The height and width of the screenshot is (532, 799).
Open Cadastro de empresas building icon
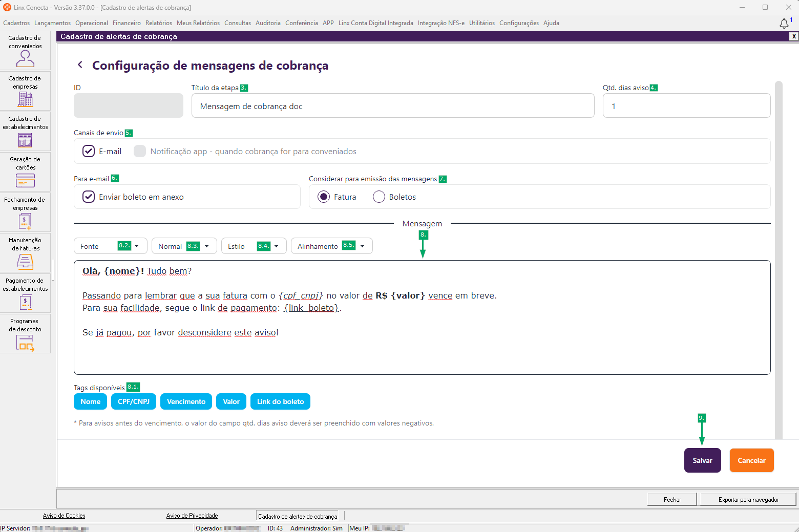tap(25, 99)
